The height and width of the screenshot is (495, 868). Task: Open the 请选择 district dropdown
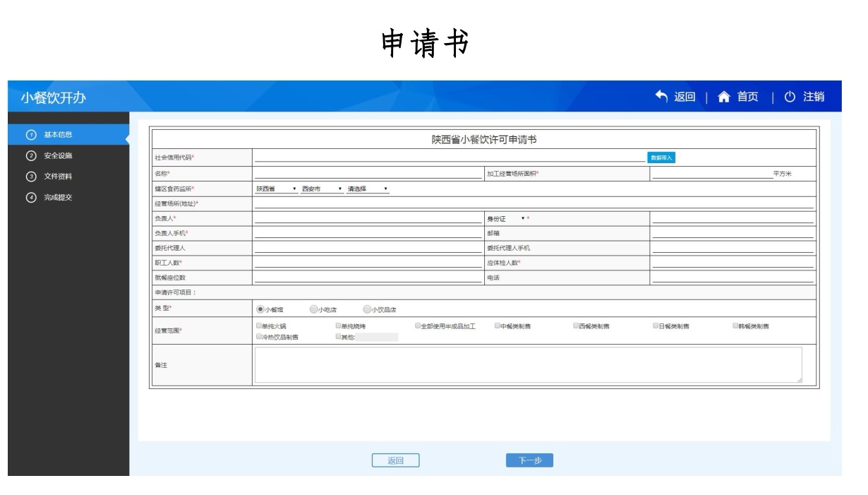(x=368, y=189)
